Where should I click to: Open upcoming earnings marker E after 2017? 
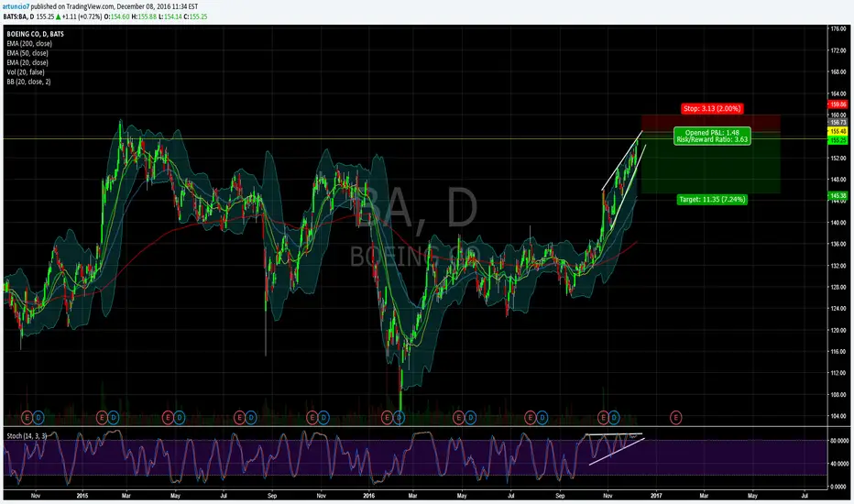pyautogui.click(x=675, y=418)
